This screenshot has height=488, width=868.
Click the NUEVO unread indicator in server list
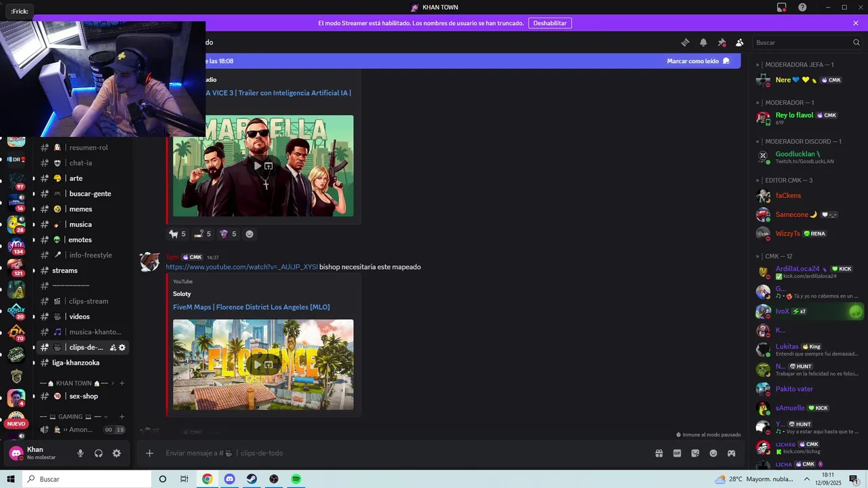click(16, 424)
